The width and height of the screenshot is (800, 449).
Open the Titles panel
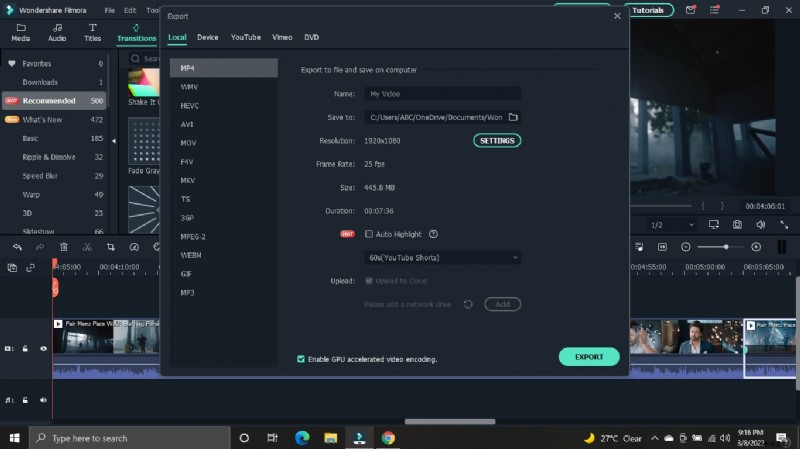click(x=92, y=32)
